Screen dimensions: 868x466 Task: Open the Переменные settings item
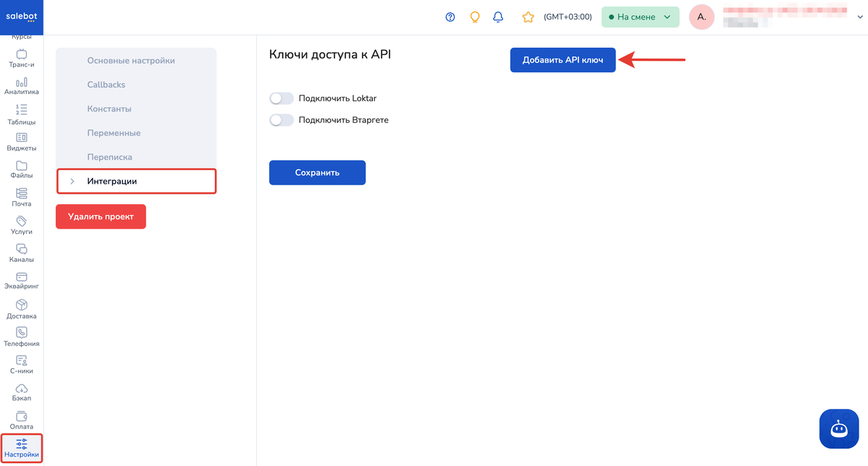click(x=114, y=133)
